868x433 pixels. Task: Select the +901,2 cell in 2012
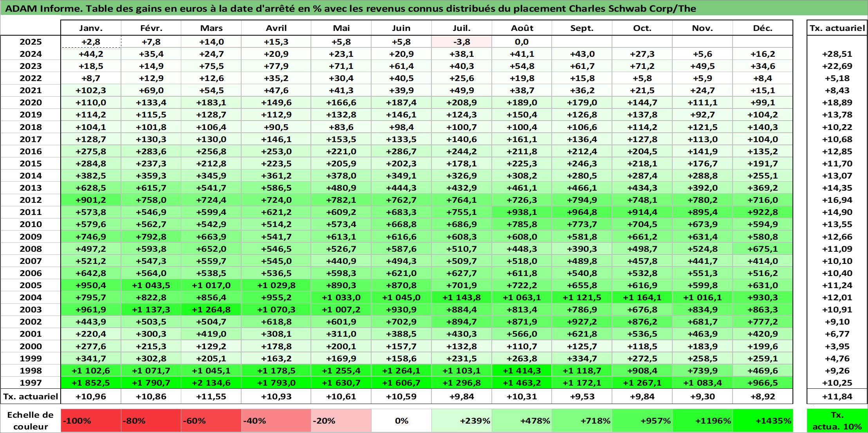91,200
